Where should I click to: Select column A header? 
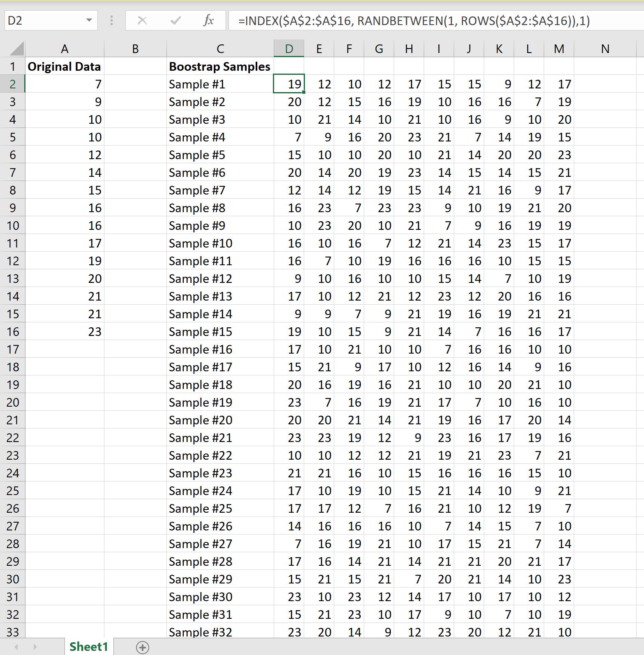65,49
